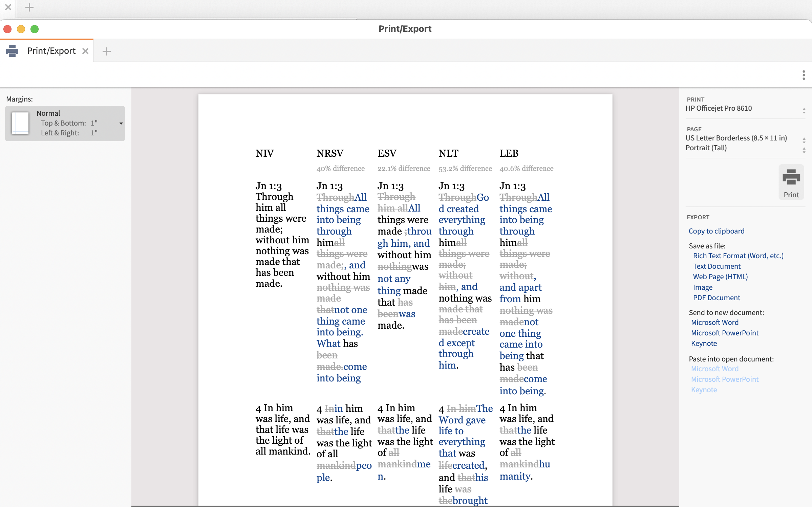
Task: Click the green zoom window button
Action: click(x=35, y=29)
